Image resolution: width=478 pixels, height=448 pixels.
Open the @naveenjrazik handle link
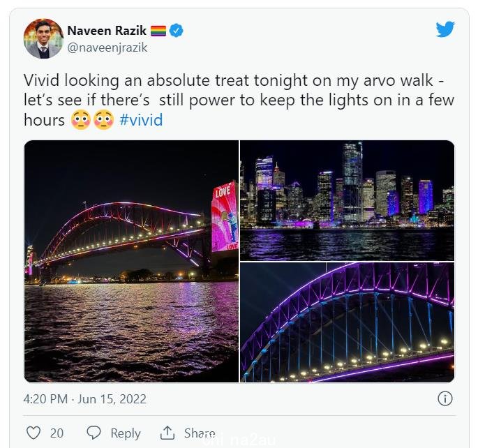[107, 47]
